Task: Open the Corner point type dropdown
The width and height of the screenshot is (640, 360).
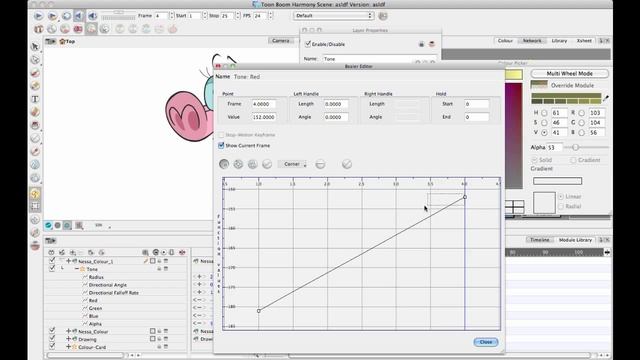Action: 292,164
